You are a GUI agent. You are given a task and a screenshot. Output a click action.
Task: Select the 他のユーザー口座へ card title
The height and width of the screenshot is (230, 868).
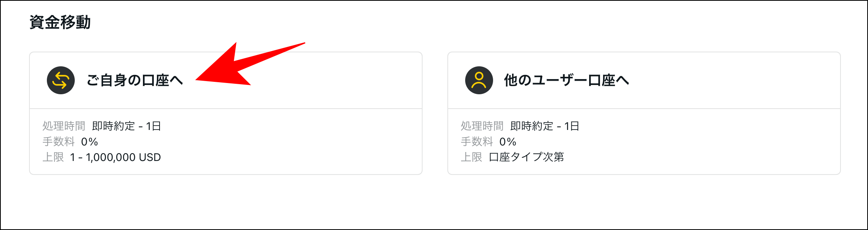click(x=566, y=81)
